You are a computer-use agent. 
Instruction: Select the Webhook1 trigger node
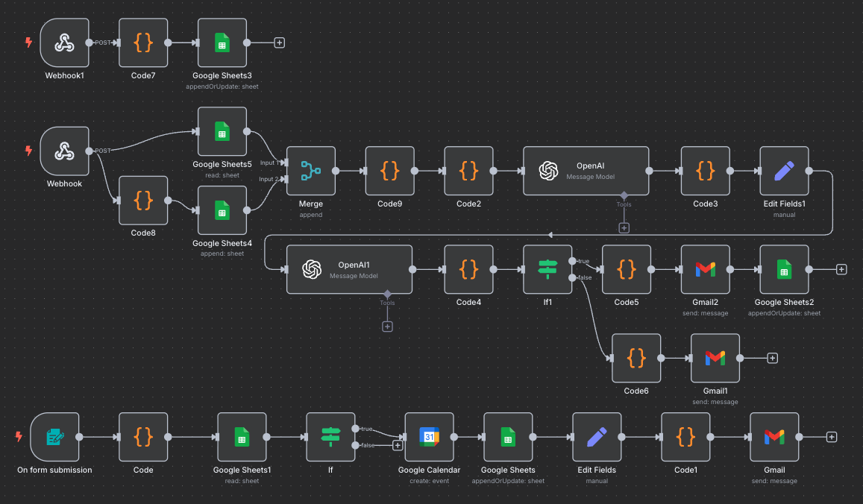pos(64,43)
